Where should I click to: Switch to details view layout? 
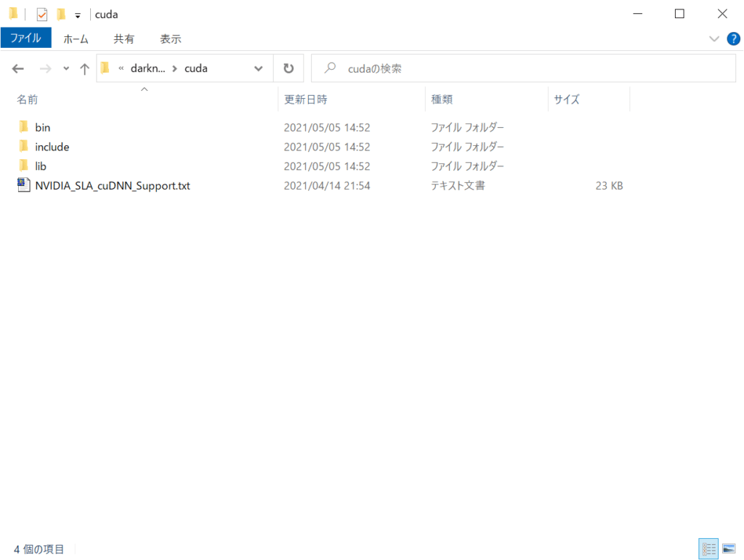point(709,548)
